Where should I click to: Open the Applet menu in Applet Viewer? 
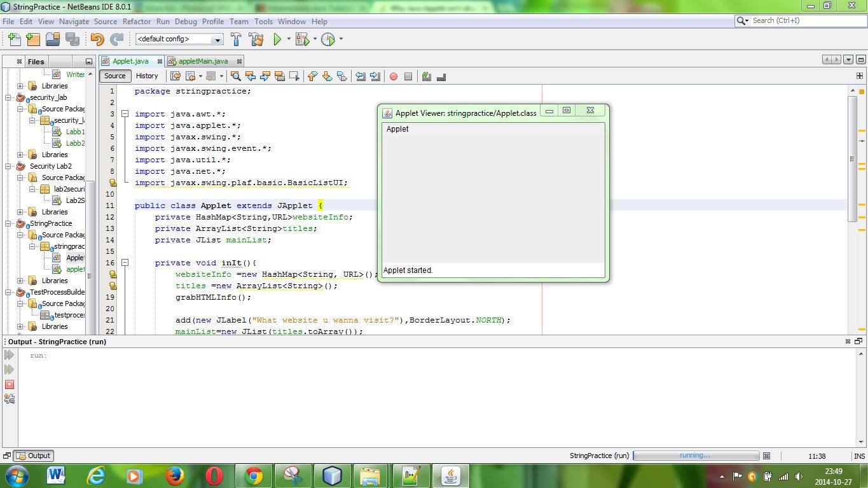click(397, 129)
